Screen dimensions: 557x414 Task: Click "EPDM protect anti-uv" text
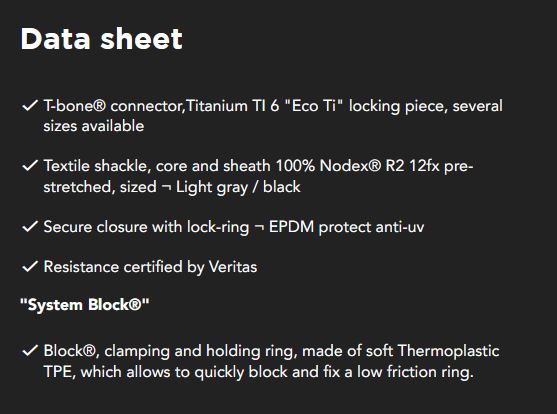[346, 227]
